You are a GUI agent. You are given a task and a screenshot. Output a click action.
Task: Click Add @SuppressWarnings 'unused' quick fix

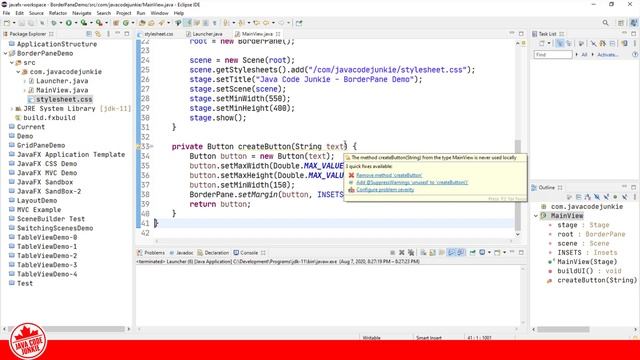(412, 182)
